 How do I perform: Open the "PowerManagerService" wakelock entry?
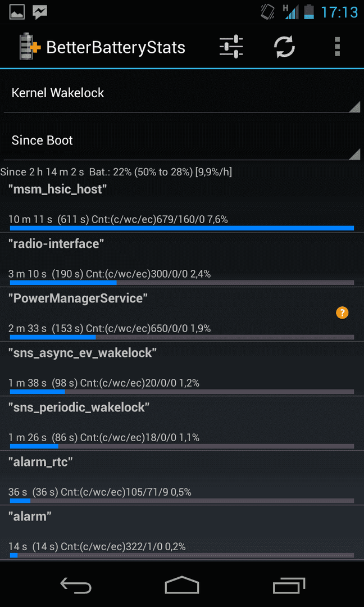(x=182, y=314)
